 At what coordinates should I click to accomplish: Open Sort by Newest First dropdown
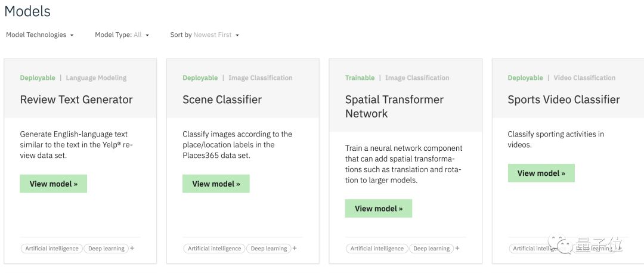click(x=205, y=35)
